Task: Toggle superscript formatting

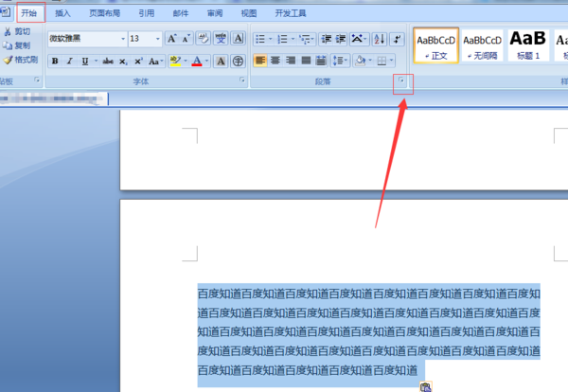Action: 138,61
